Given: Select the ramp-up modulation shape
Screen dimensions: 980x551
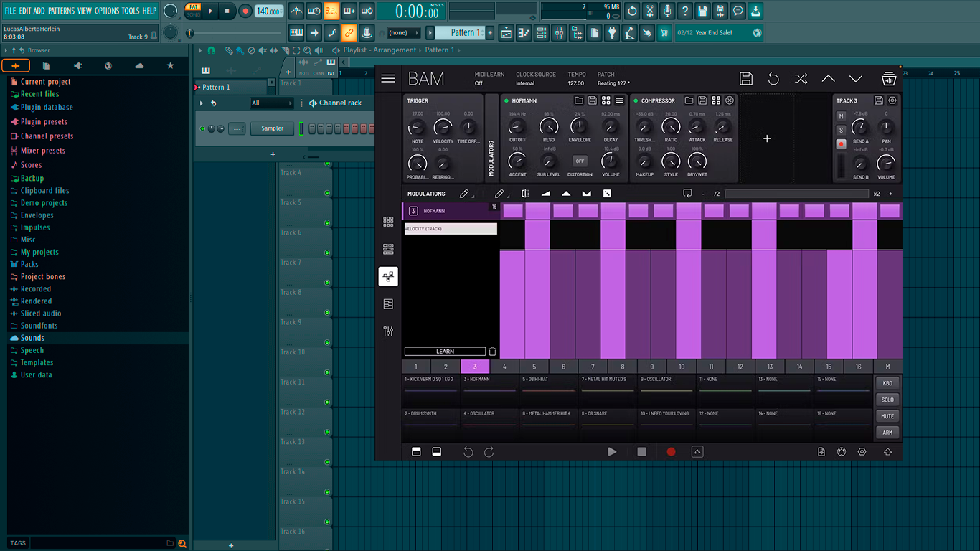Looking at the screenshot, I should (545, 194).
